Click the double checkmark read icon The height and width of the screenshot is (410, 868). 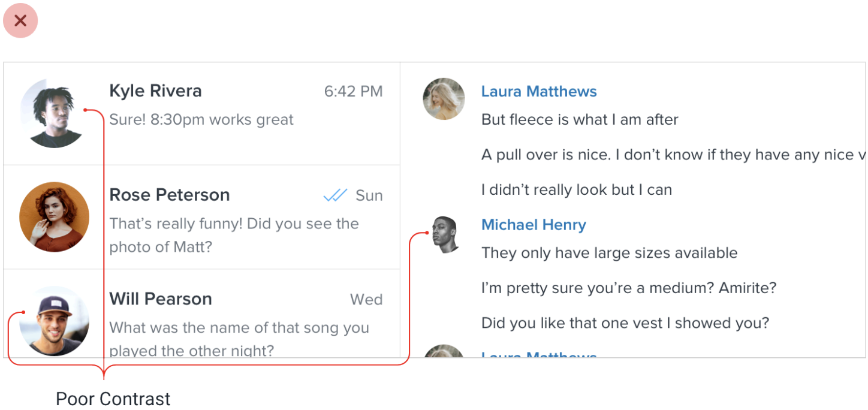[x=335, y=195]
